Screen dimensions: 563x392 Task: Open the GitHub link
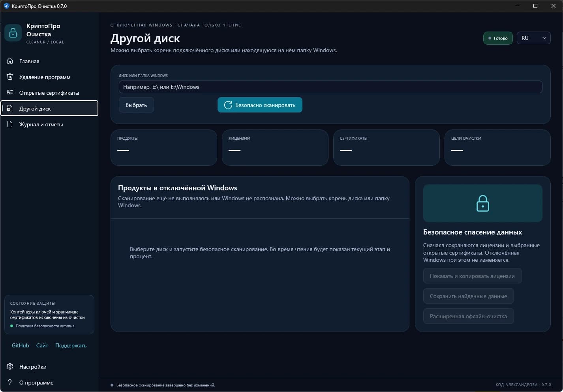point(21,345)
